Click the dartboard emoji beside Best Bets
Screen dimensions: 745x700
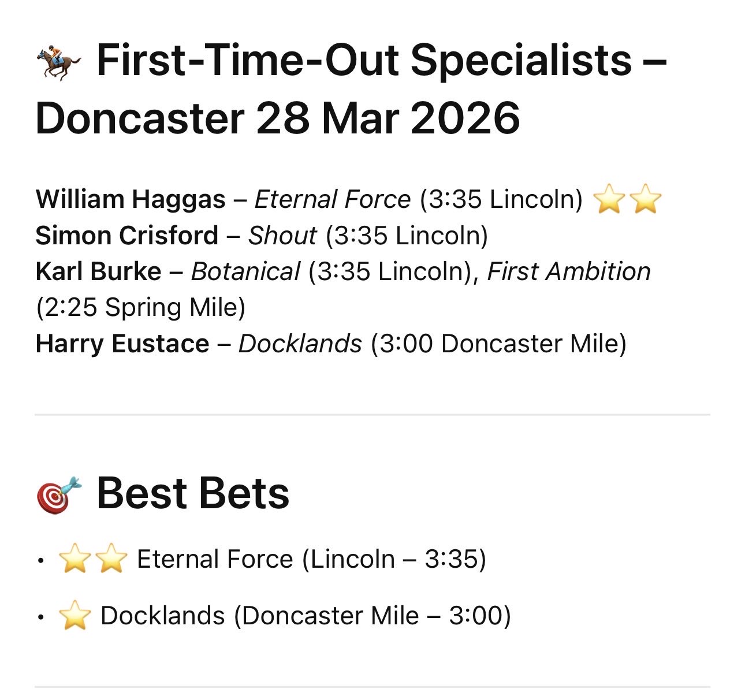pos(59,495)
